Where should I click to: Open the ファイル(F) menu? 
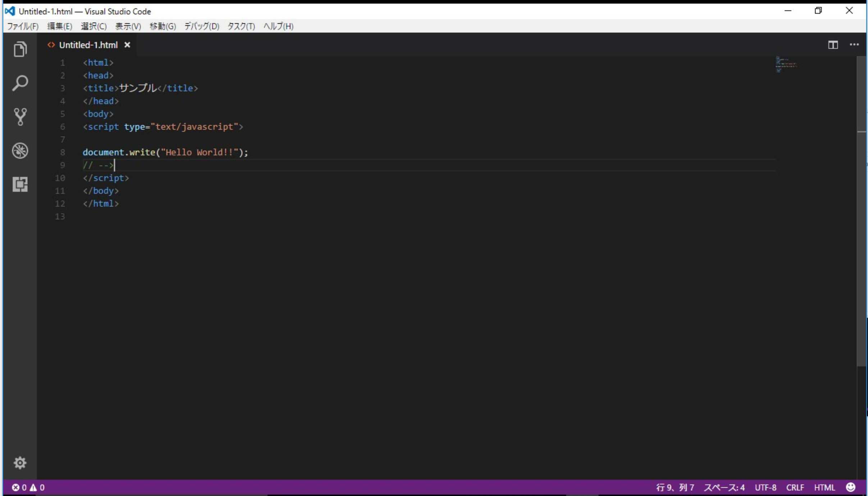(22, 26)
